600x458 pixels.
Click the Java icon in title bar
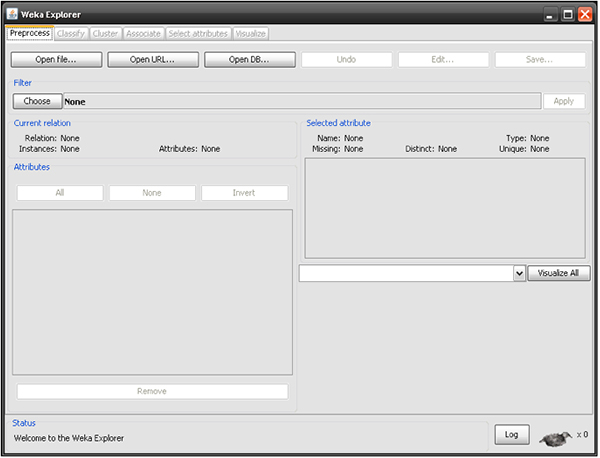point(12,14)
